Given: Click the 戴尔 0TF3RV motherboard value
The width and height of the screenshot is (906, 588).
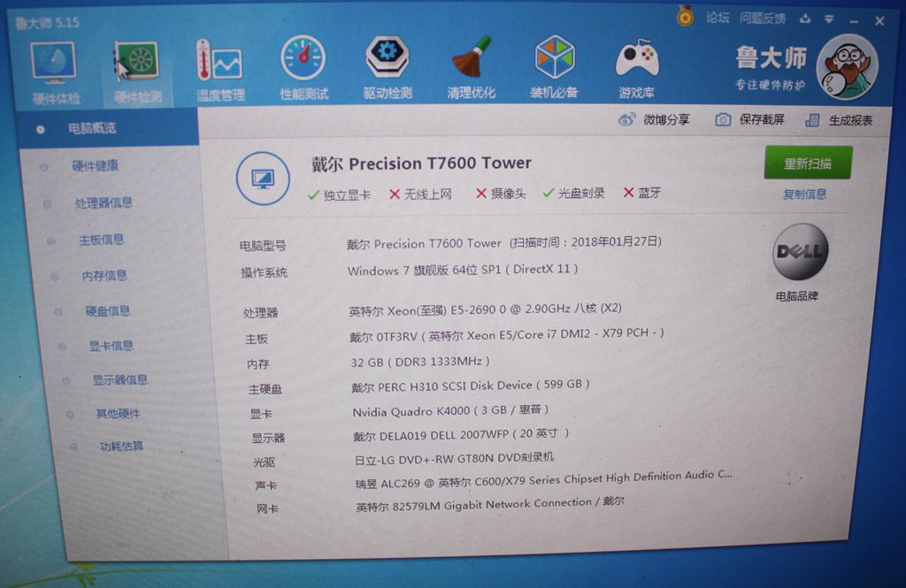Looking at the screenshot, I should pos(507,334).
